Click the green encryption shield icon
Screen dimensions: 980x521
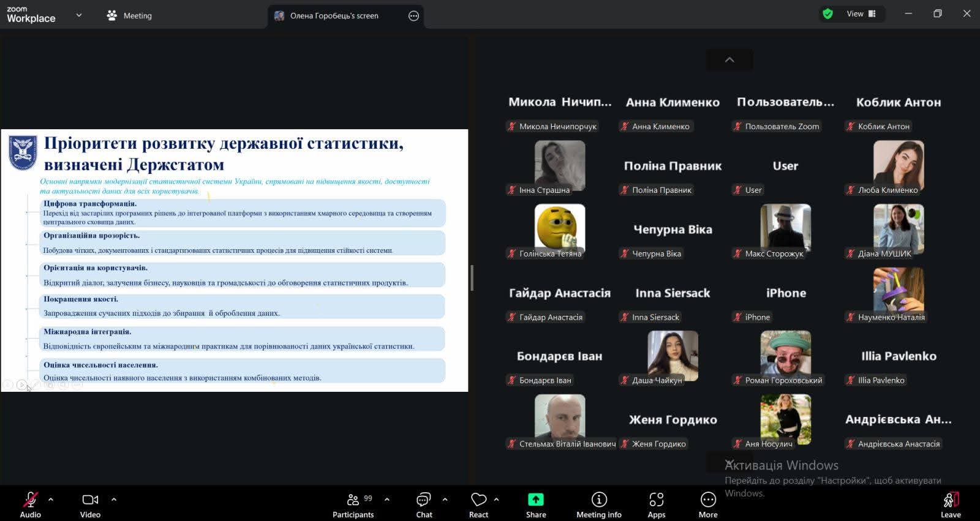coord(827,13)
